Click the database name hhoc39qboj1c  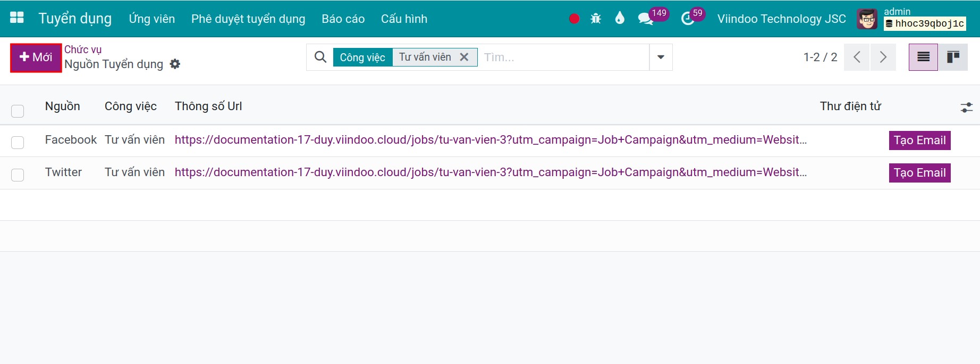[x=925, y=23]
